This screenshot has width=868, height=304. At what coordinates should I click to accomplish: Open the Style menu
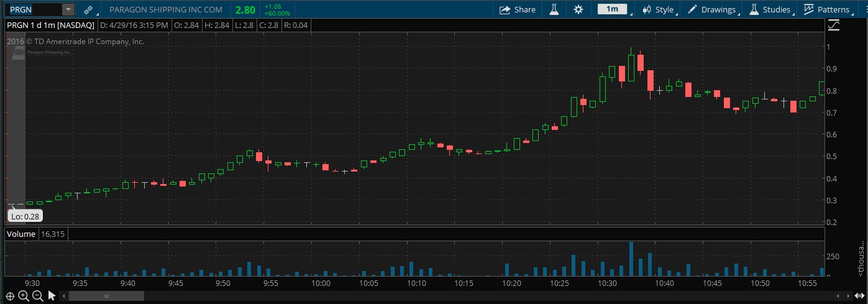pyautogui.click(x=658, y=9)
